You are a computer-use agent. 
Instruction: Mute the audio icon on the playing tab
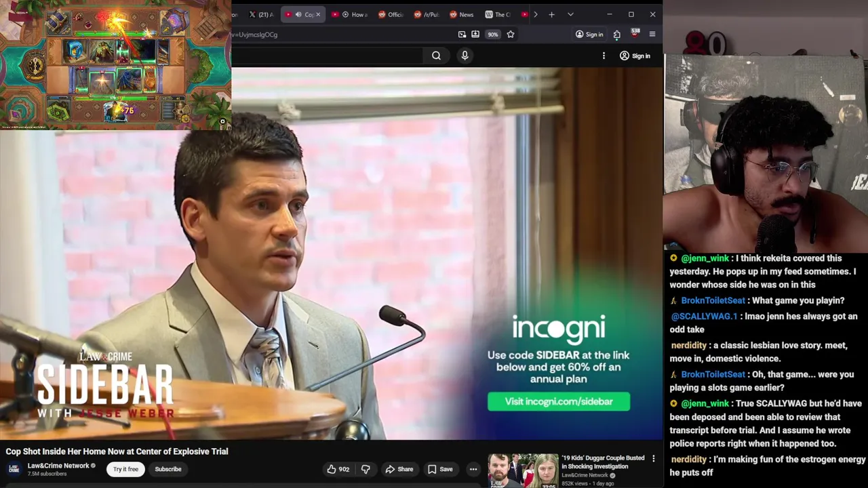click(298, 14)
